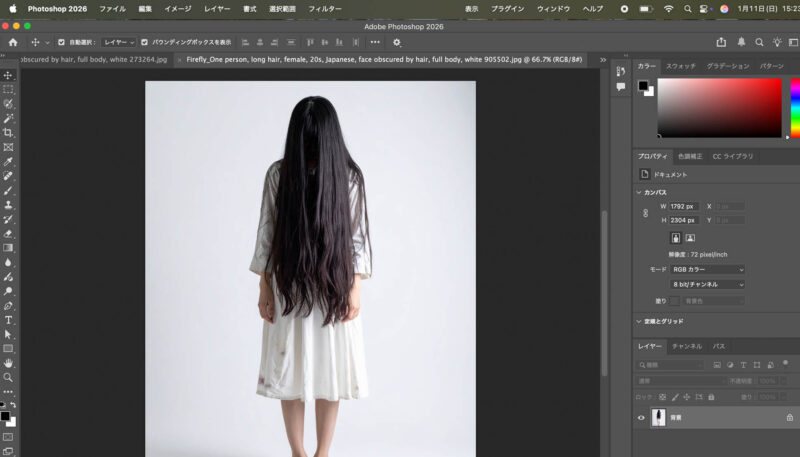
Task: Open the Discover lightbulb icon
Action: click(x=777, y=42)
